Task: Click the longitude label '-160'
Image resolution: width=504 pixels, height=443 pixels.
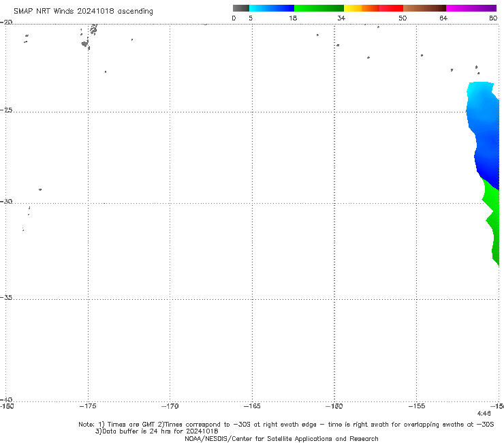Action: (334, 406)
